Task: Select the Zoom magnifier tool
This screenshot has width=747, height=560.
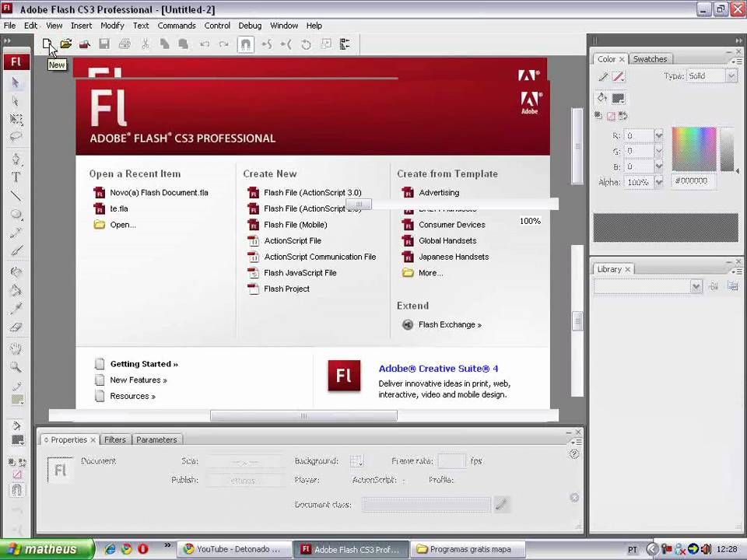Action: point(16,367)
